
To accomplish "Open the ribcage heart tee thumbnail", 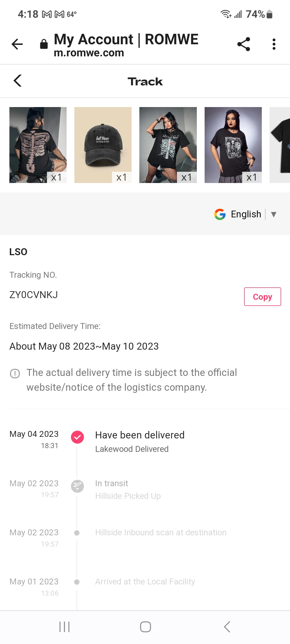I will click(x=168, y=145).
